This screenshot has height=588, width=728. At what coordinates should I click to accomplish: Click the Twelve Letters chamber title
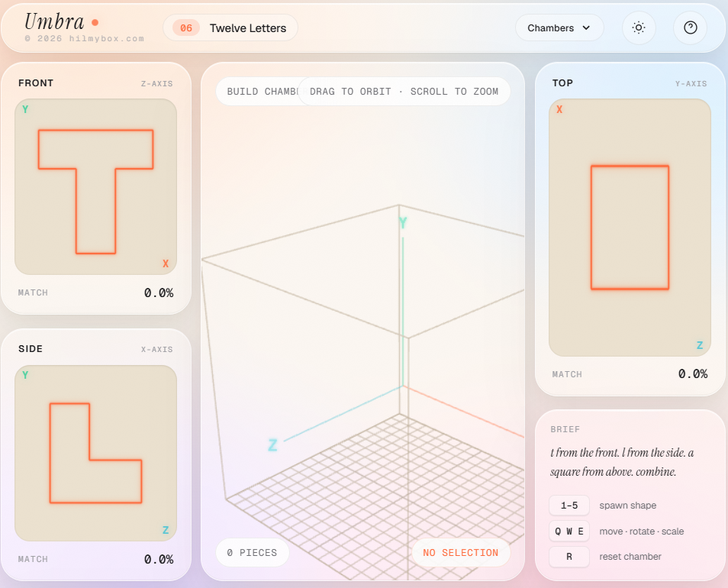248,27
